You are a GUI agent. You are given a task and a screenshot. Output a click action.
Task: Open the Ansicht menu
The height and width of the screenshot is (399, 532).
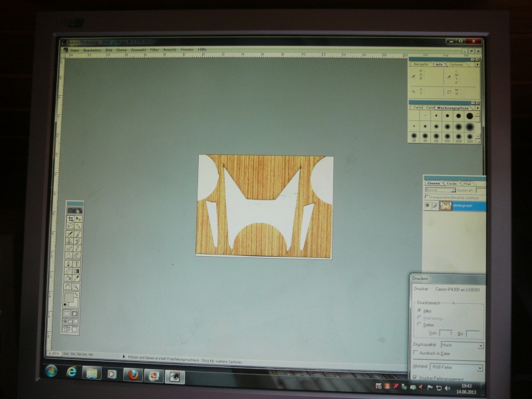tap(170, 49)
